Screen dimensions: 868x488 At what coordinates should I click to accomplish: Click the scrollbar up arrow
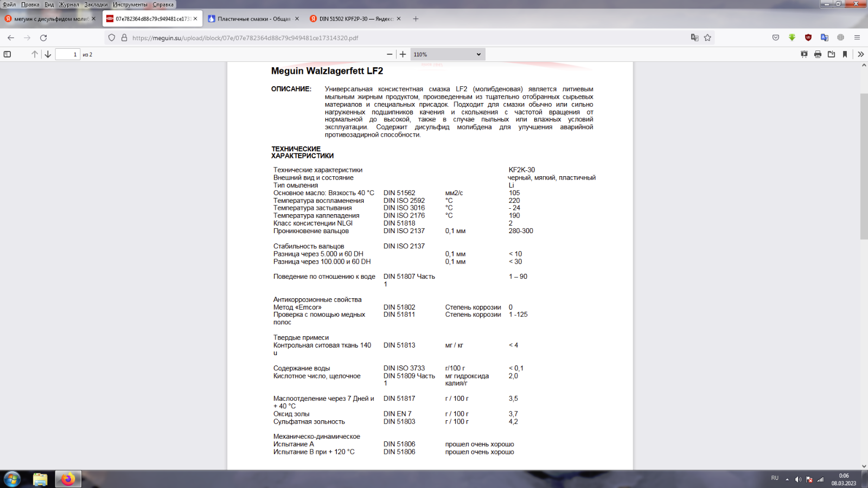click(864, 66)
